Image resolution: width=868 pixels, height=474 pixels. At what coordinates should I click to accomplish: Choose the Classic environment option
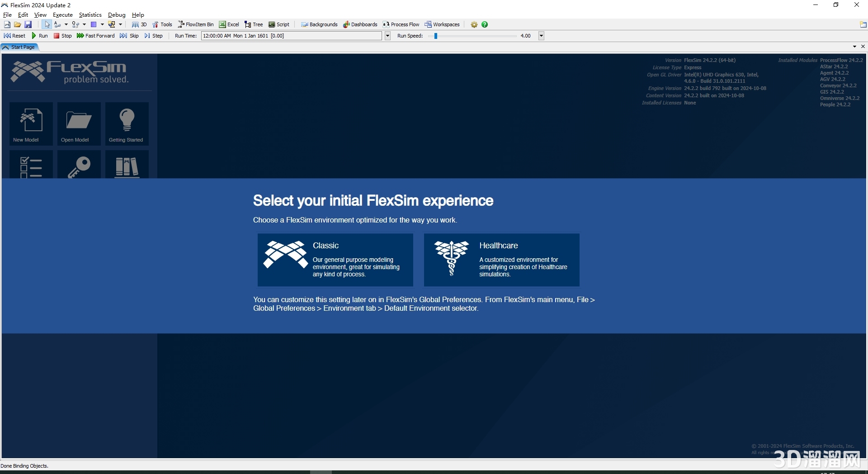pos(335,260)
